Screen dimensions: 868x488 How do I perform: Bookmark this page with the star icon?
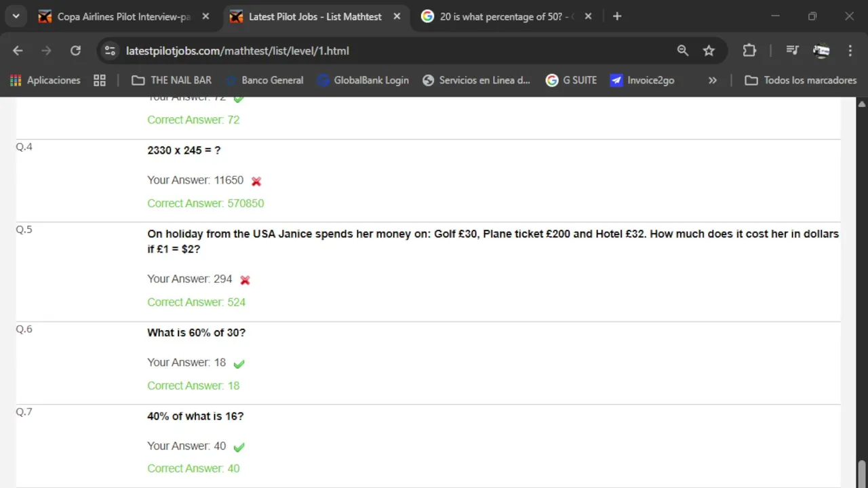pyautogui.click(x=709, y=51)
